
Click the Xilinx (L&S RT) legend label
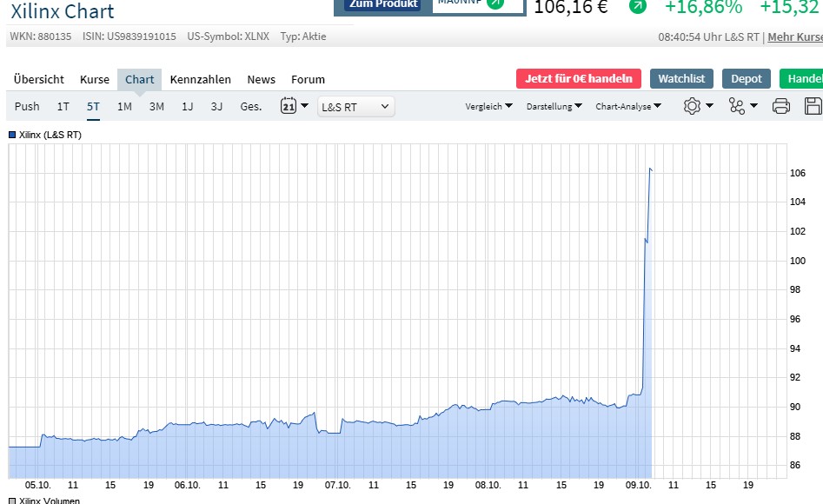tap(50, 135)
